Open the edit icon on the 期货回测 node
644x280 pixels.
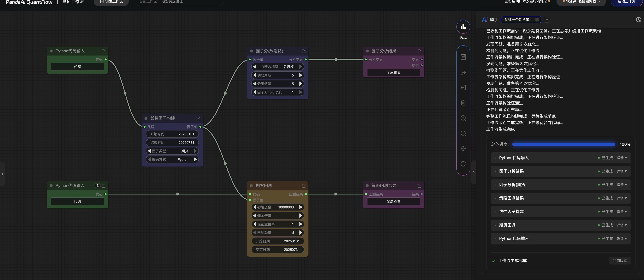pyautogui.click(x=304, y=186)
